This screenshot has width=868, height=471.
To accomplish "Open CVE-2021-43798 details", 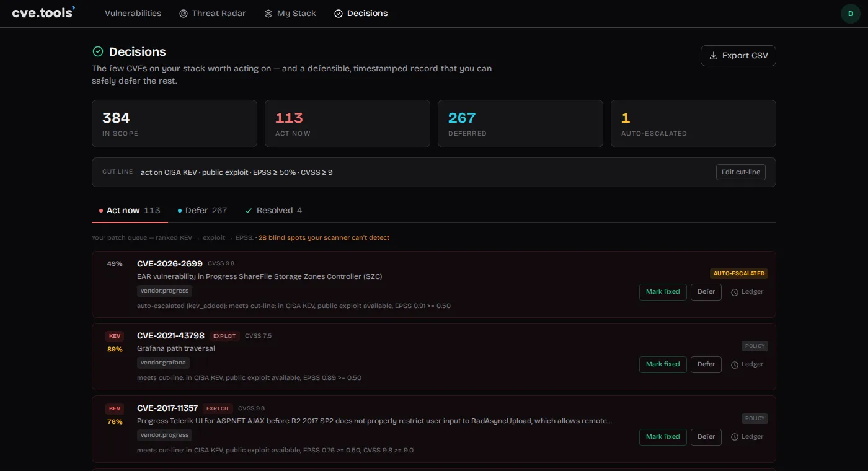I will tap(170, 335).
